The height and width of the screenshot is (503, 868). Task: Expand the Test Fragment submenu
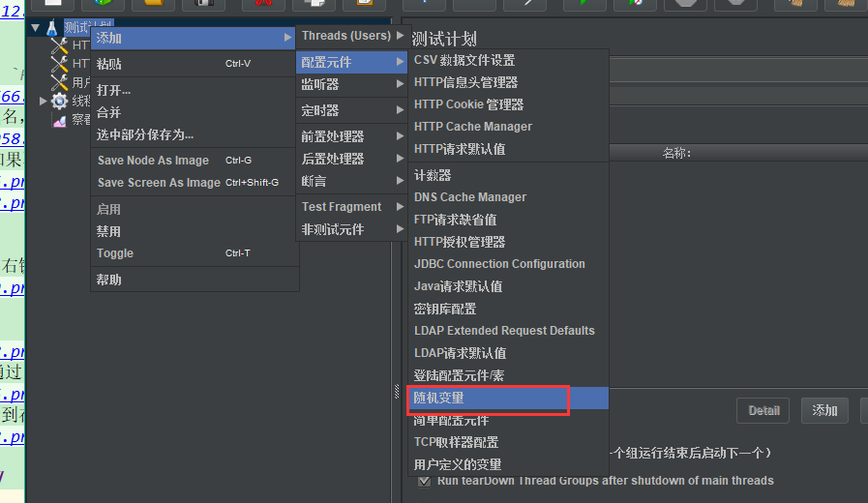click(x=352, y=207)
